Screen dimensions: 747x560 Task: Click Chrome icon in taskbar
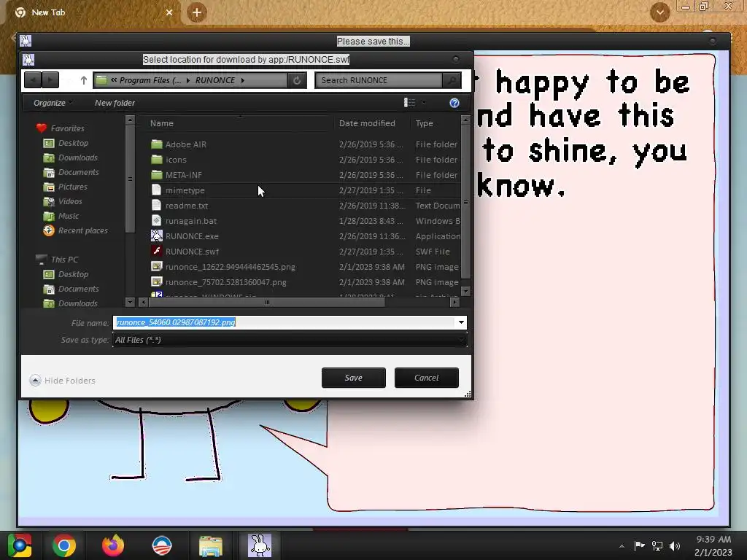(x=64, y=545)
